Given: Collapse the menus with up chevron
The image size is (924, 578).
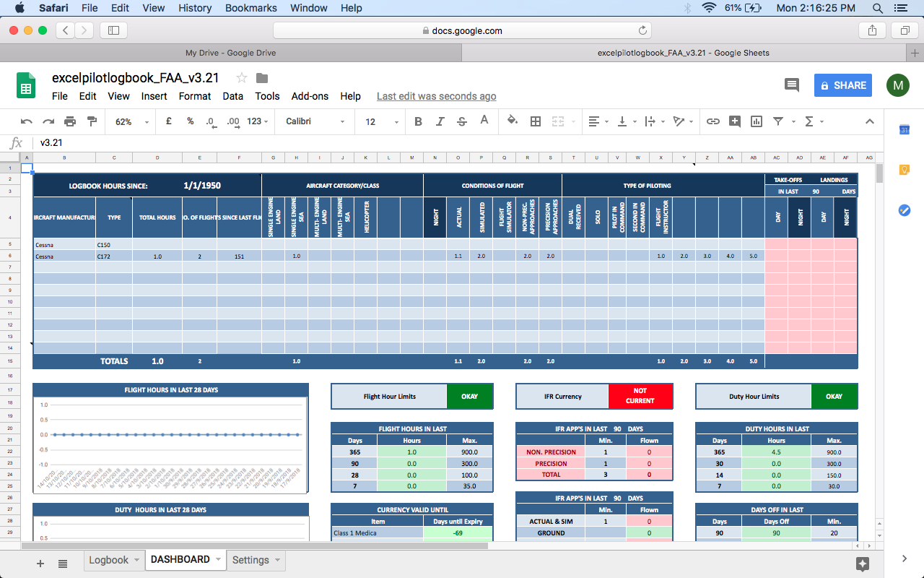Looking at the screenshot, I should coord(869,121).
